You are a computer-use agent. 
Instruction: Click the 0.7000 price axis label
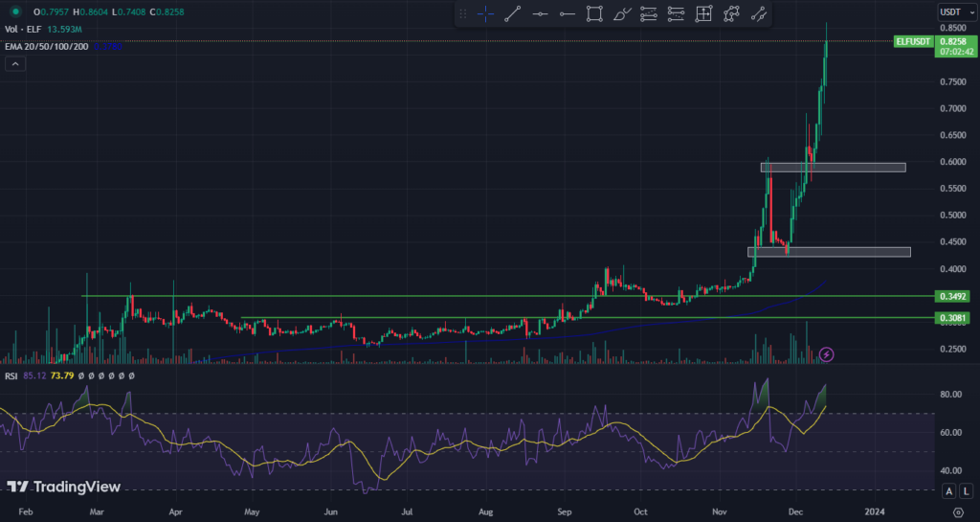[x=953, y=108]
